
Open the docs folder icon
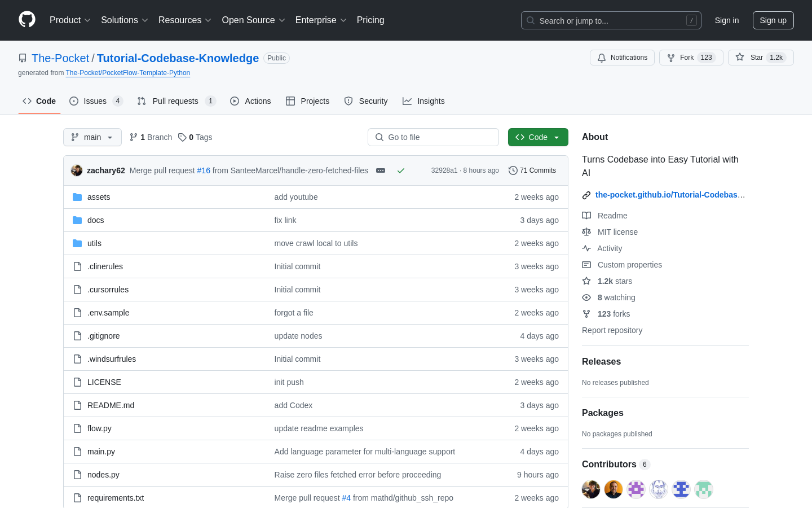click(77, 220)
